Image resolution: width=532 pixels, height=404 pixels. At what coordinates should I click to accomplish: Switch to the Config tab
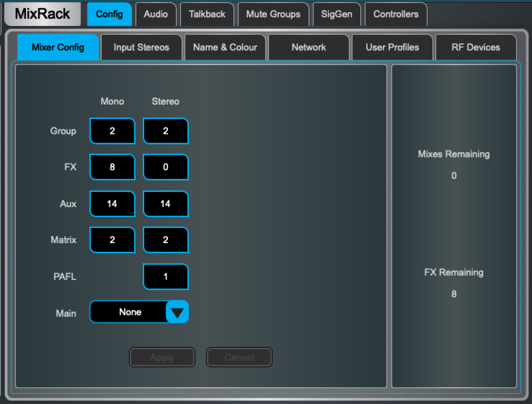[x=109, y=14]
